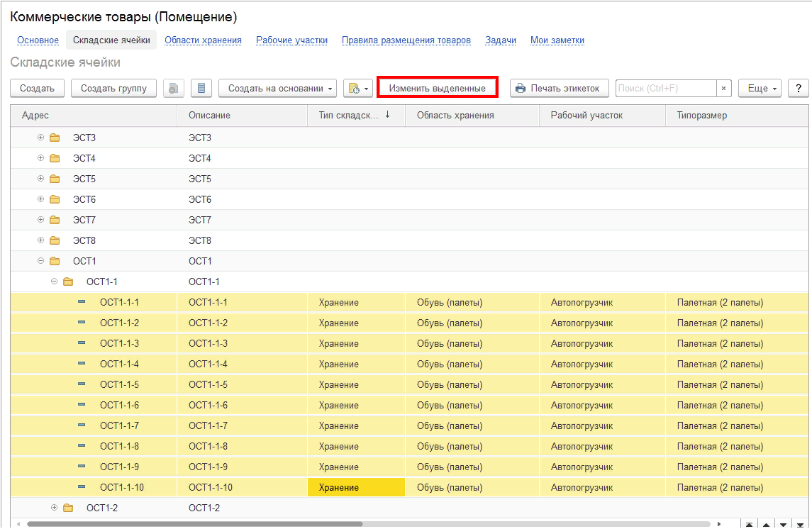
Task: Open the reports icon dropdown
Action: pos(358,88)
